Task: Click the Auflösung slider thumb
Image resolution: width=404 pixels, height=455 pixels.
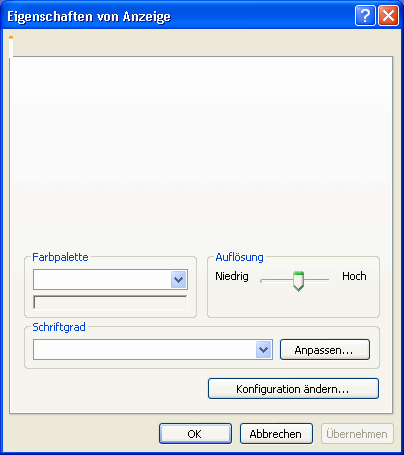Action: (298, 281)
